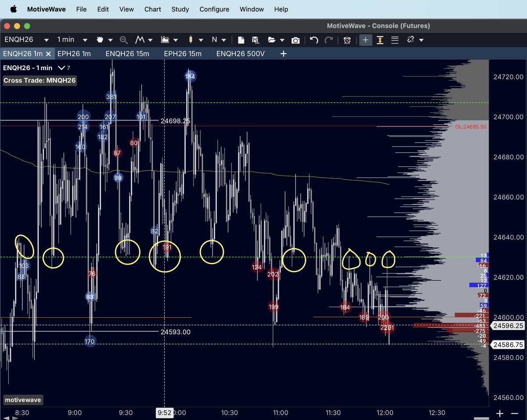Select the 24593.00 price line label
Screen dimensions: 527x420
175,332
